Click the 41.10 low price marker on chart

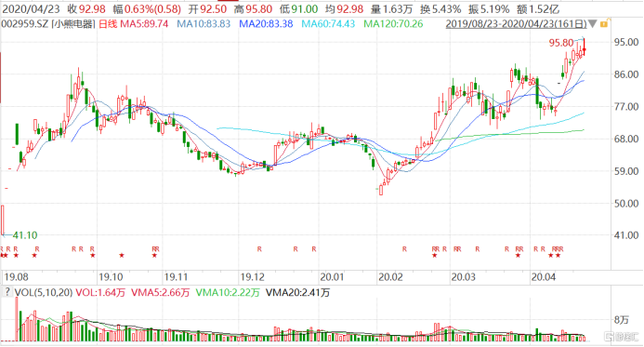pyautogui.click(x=25, y=235)
